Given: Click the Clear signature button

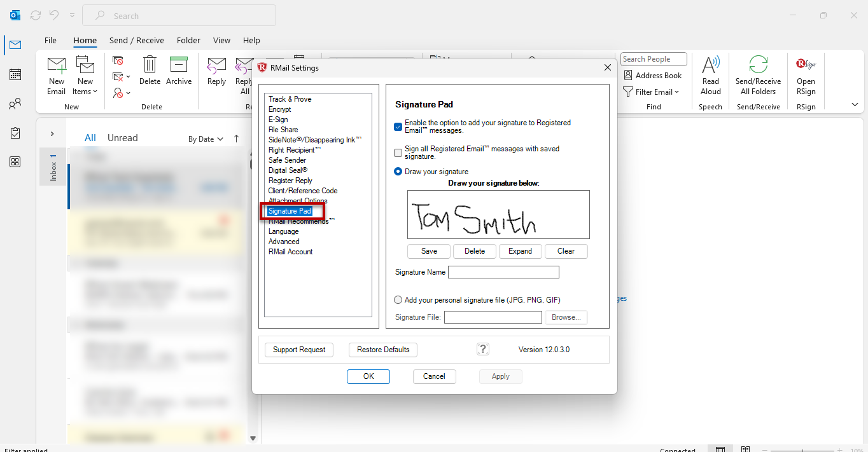Looking at the screenshot, I should tap(566, 251).
